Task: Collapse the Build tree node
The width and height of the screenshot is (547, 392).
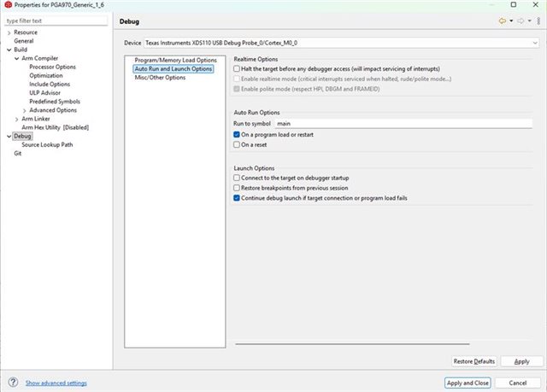Action: (9, 50)
